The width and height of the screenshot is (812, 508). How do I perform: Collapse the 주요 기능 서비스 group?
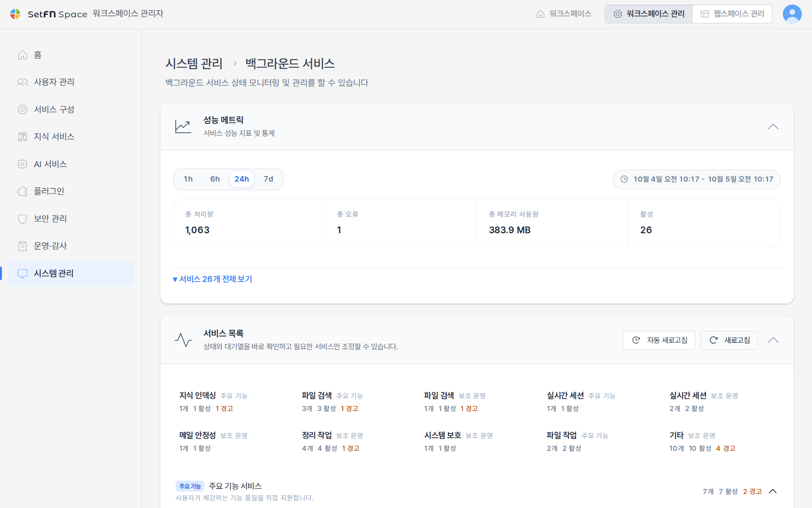(x=773, y=491)
